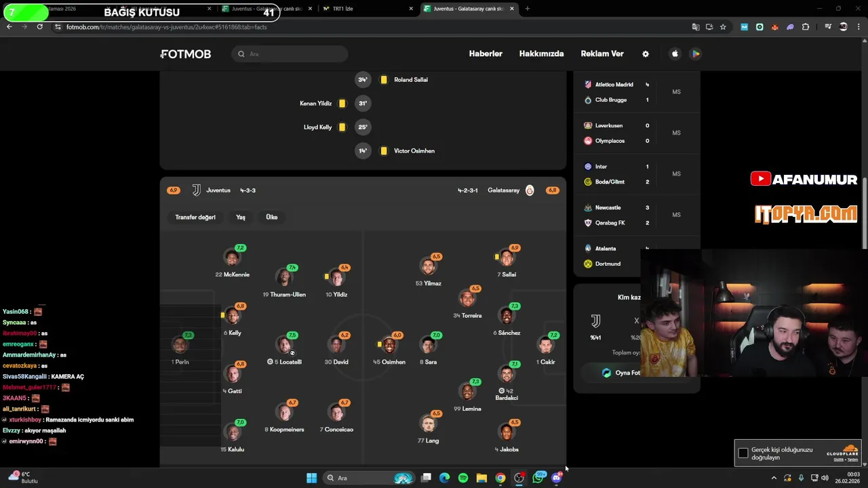Open Conceicao's player photo
The height and width of the screenshot is (488, 868).
pos(336,412)
